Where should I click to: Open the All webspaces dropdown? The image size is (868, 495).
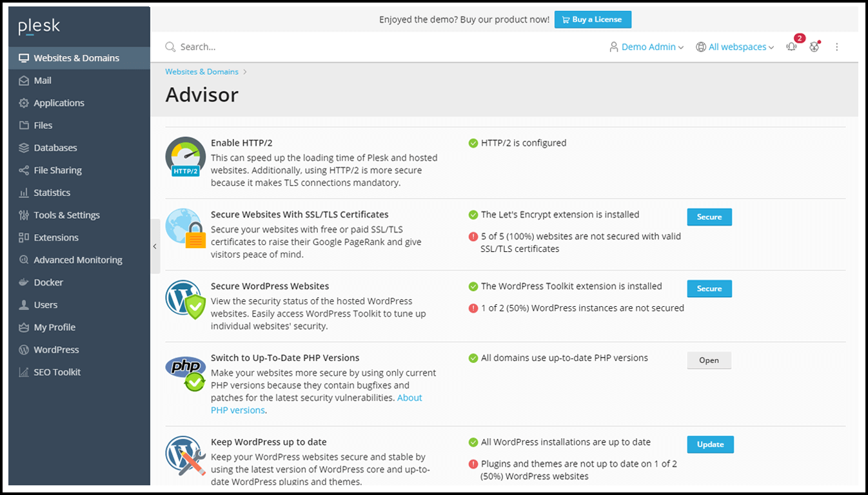(x=735, y=47)
